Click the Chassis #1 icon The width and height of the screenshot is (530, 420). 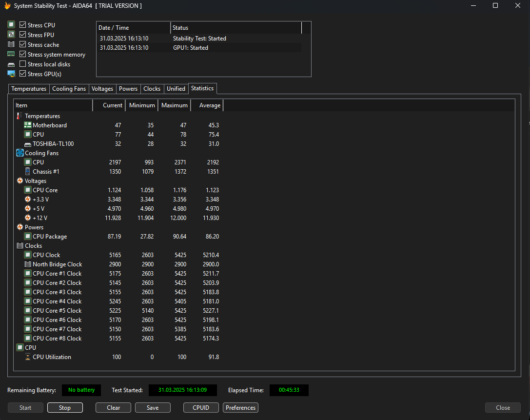[x=28, y=171]
